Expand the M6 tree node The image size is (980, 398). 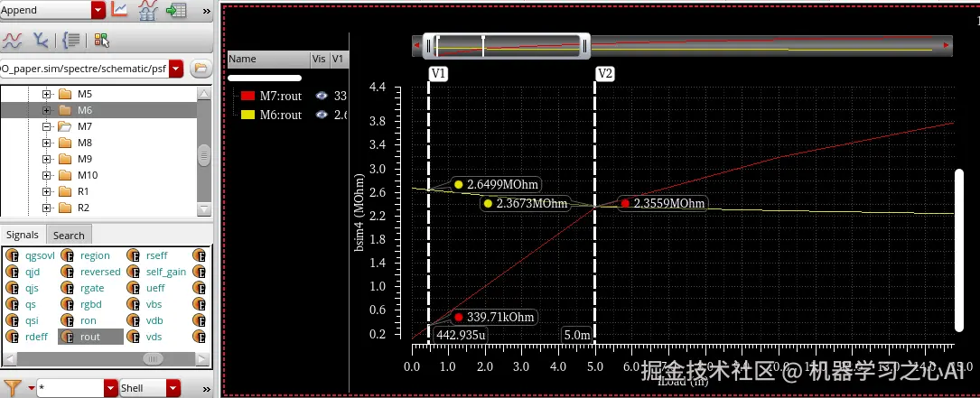click(46, 110)
